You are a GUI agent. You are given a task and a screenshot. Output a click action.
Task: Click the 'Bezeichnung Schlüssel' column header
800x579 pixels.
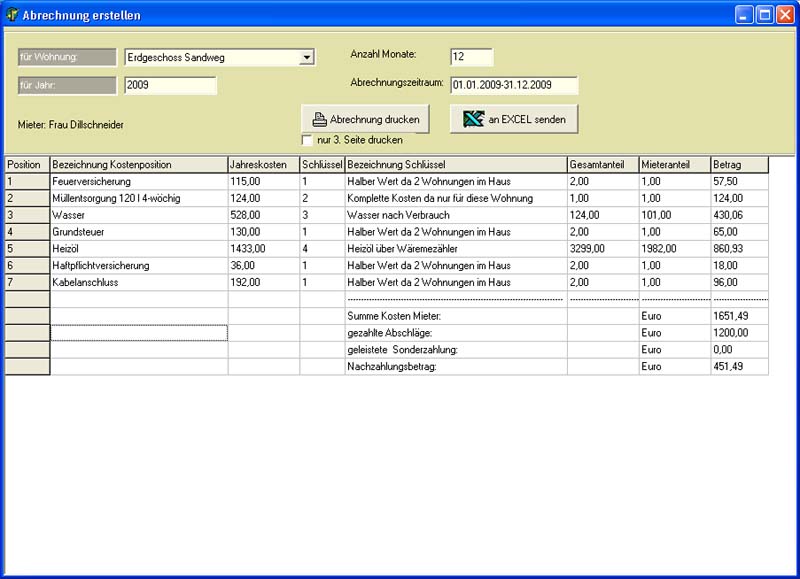pyautogui.click(x=456, y=165)
